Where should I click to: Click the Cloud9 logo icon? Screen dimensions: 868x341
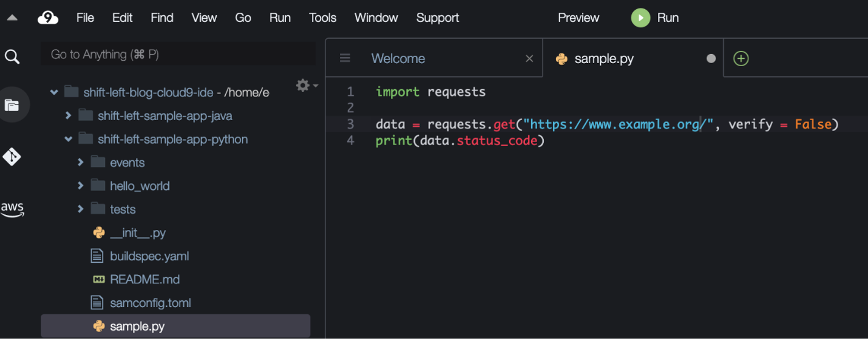48,18
